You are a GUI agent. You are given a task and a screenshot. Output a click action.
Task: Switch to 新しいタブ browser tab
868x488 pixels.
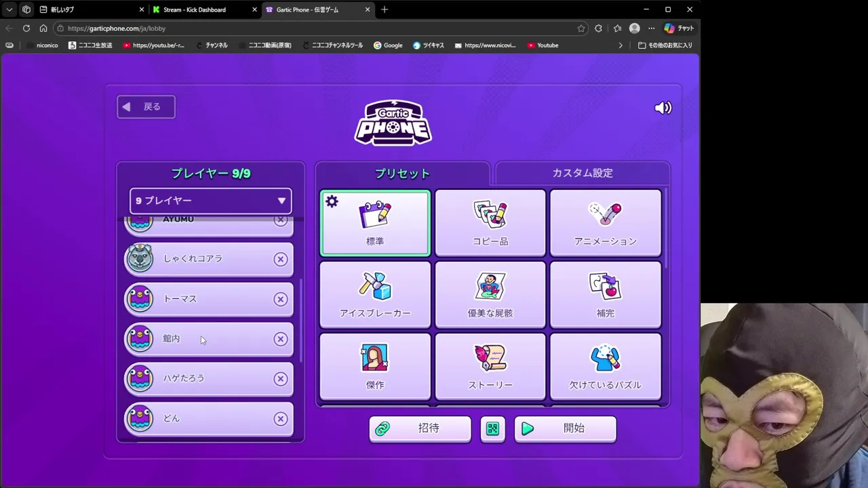coord(92,9)
